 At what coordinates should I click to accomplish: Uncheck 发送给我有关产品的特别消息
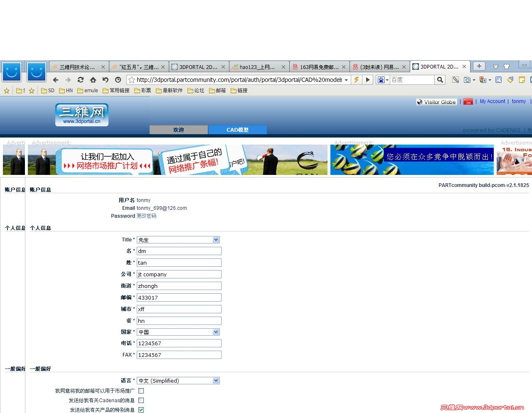pos(141,410)
